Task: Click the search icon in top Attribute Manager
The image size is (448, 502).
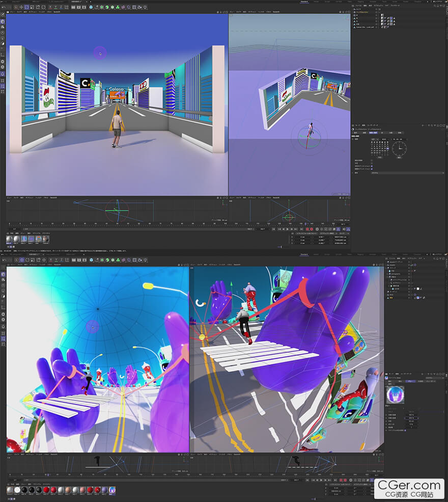Action: 432,125
